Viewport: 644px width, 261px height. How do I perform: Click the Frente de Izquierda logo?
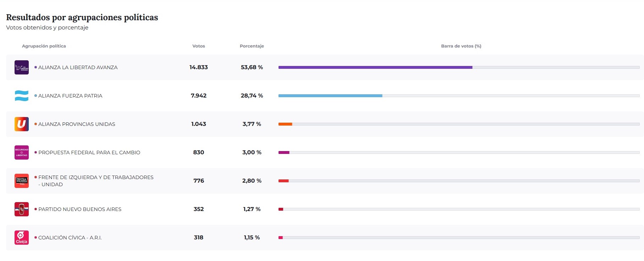pyautogui.click(x=21, y=181)
